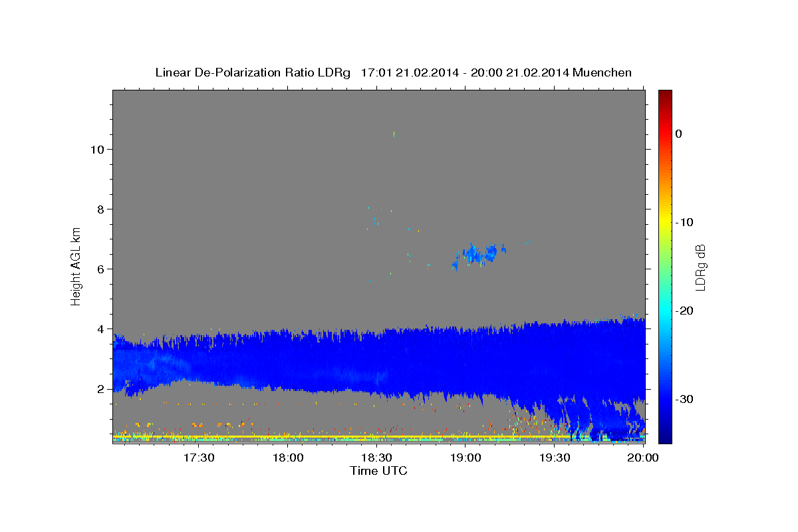Viewport: 798px width, 532px height.
Task: Click the colorbar value '-10'
Action: [684, 222]
